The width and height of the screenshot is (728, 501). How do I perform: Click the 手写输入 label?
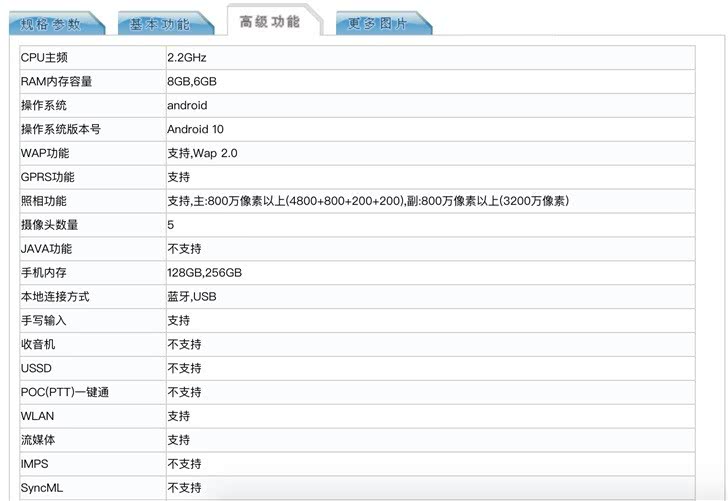pyautogui.click(x=44, y=321)
